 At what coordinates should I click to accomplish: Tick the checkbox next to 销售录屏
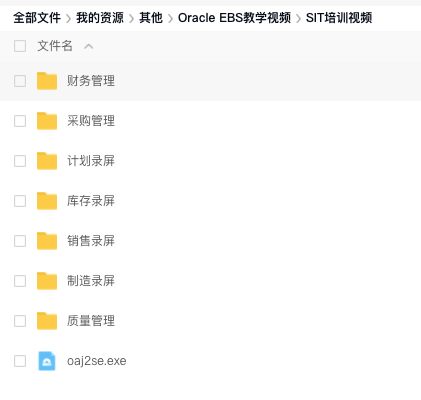click(x=20, y=241)
